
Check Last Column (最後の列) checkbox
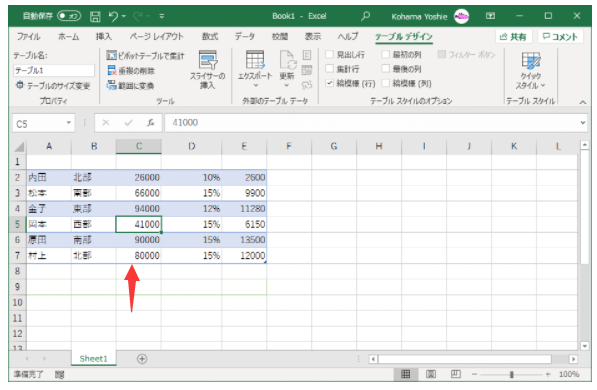pyautogui.click(x=386, y=69)
